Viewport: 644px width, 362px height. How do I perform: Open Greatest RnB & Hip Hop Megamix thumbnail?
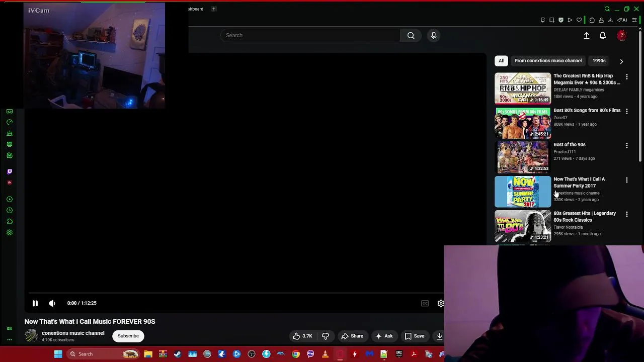click(x=523, y=88)
